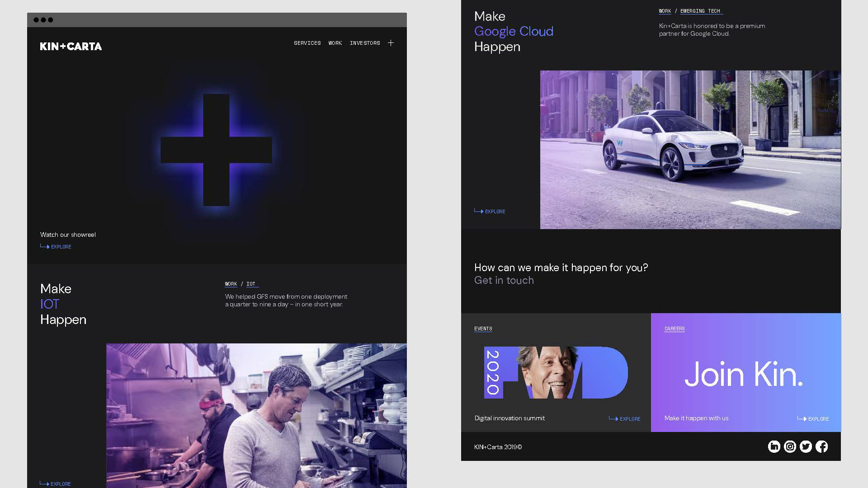Click the Make Google Cloud Happen heading
This screenshot has height=488, width=868.
514,31
